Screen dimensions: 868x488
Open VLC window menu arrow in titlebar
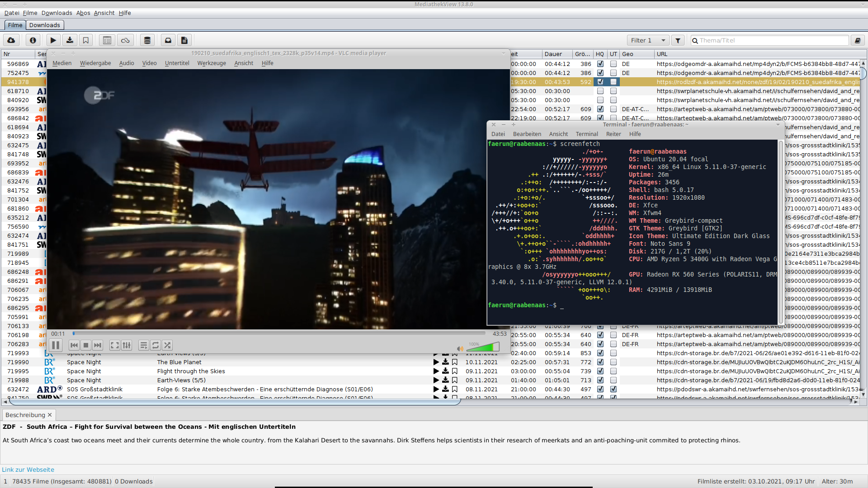(x=503, y=53)
